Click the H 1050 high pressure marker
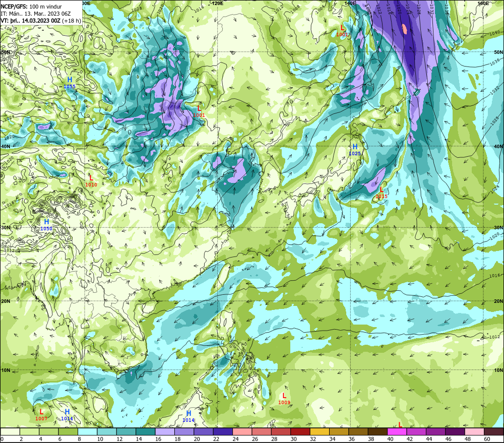Viewport: 504px width, 443px height. tap(46, 225)
